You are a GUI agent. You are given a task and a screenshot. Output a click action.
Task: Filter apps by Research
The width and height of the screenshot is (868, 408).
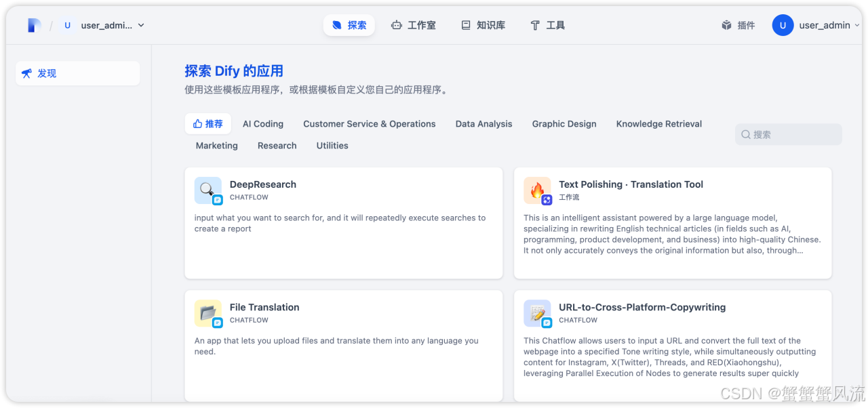pyautogui.click(x=277, y=146)
